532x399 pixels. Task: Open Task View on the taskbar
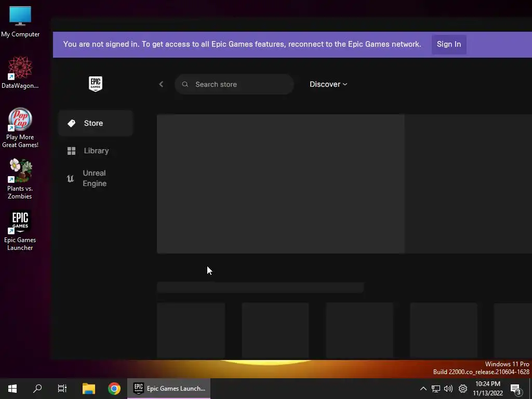[x=62, y=389]
